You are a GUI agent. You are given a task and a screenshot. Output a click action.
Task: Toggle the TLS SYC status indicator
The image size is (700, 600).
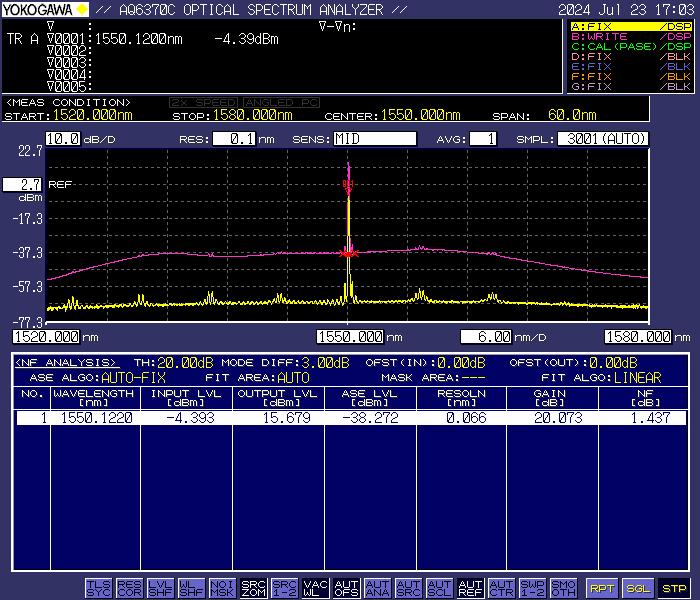pyautogui.click(x=100, y=588)
